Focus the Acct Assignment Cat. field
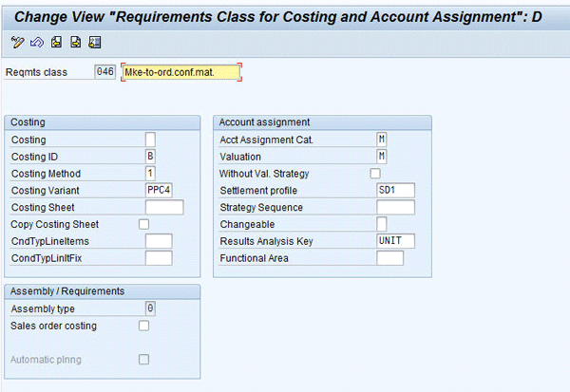The width and height of the screenshot is (570, 392). point(382,140)
